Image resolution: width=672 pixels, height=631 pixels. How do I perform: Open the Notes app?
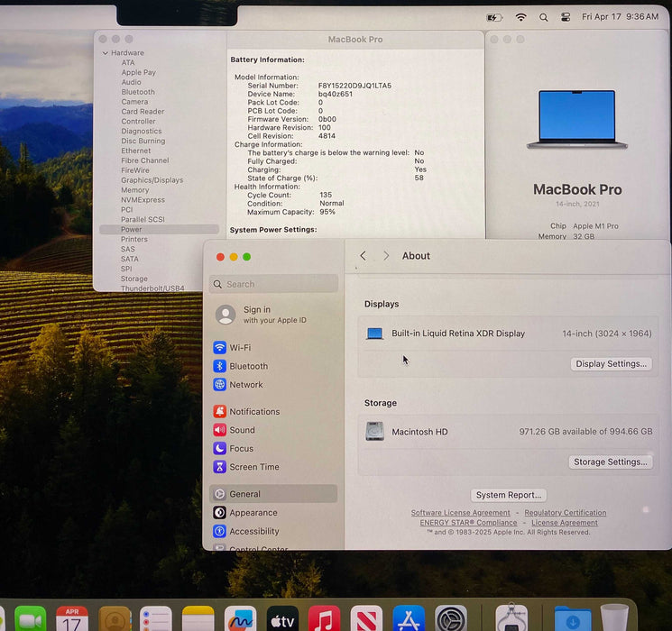click(x=198, y=619)
